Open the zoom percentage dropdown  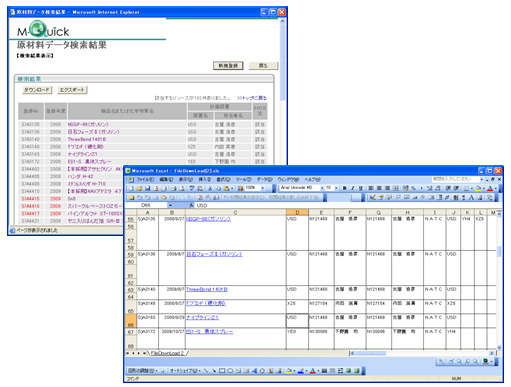click(x=263, y=188)
